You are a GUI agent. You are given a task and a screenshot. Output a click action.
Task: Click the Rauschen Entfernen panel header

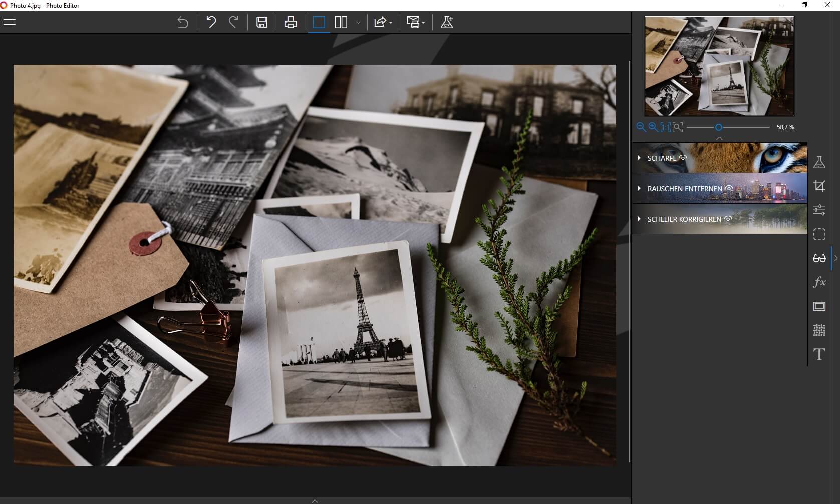click(x=719, y=188)
